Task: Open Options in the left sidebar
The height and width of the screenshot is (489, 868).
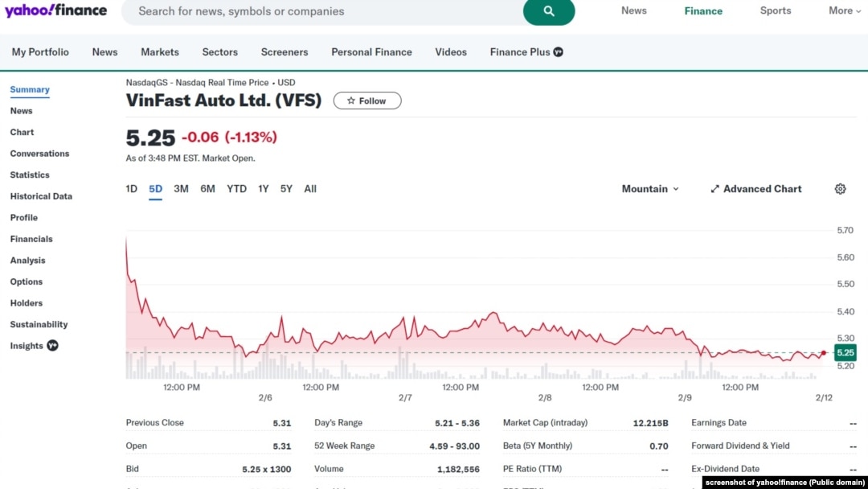Action: pyautogui.click(x=26, y=281)
